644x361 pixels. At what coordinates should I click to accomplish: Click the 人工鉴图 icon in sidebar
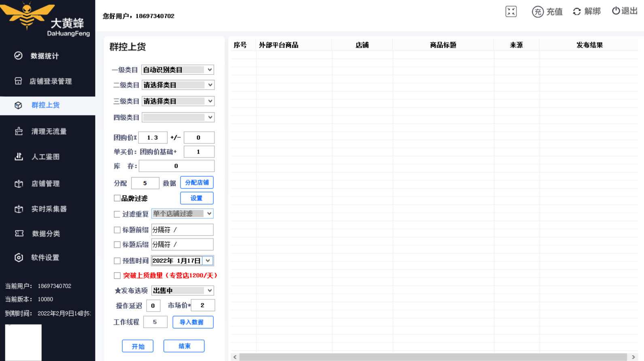pyautogui.click(x=19, y=156)
